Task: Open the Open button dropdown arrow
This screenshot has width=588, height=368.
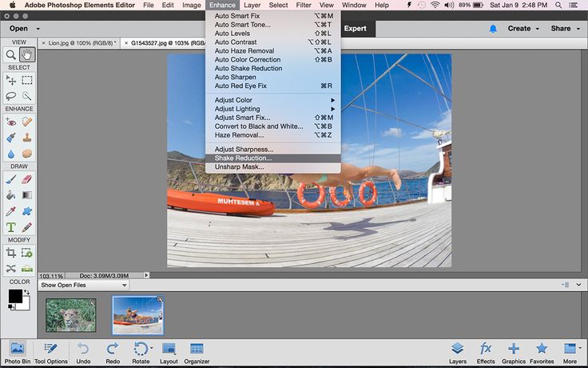Action: [38, 29]
